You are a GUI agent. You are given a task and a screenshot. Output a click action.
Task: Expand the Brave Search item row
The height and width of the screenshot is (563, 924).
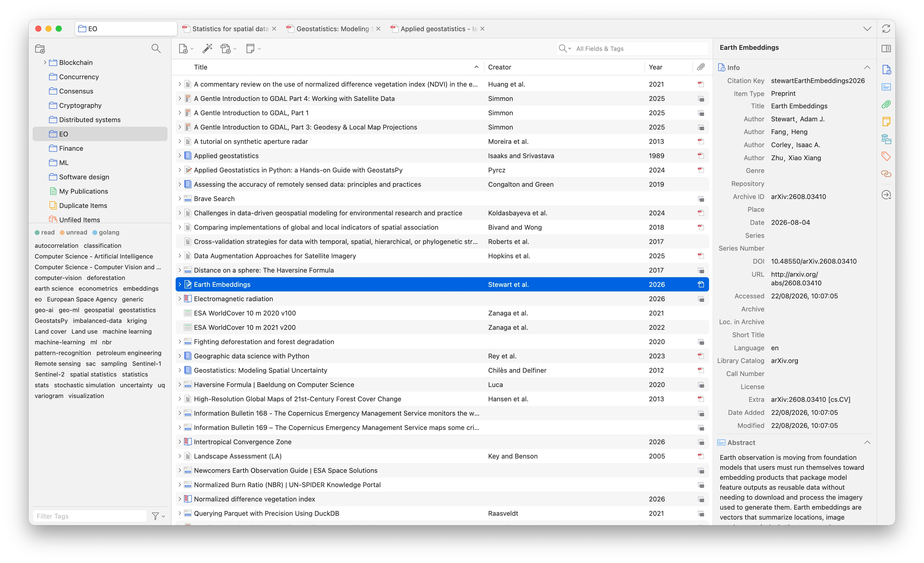click(180, 198)
